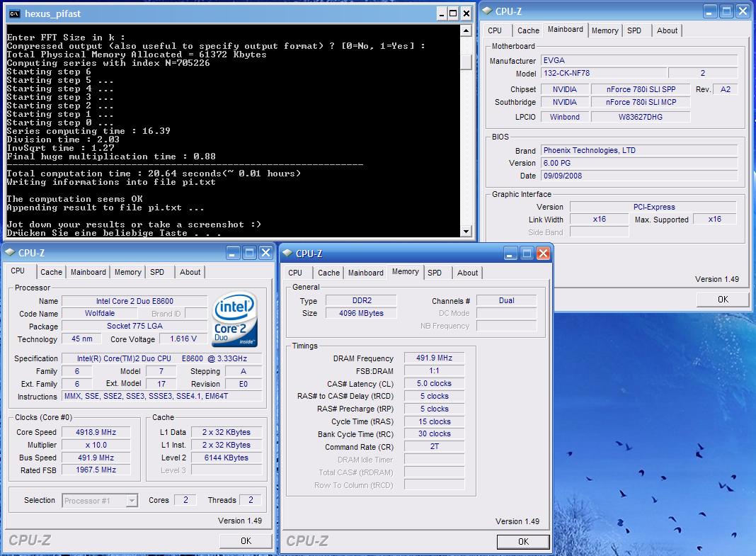Click the 4096 MBytes size field
756x556 pixels.
click(x=361, y=314)
